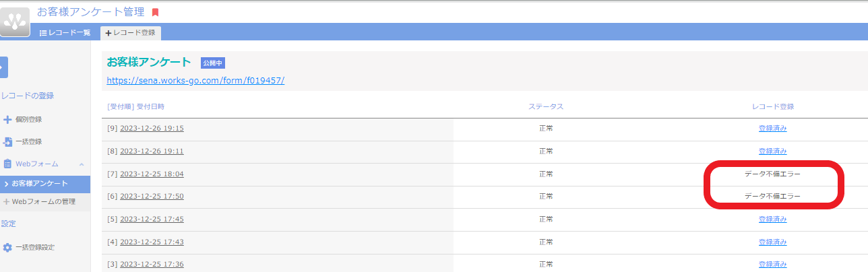Click the 一括登録 import icon
Image resolution: width=868 pixels, height=272 pixels.
[x=7, y=141]
